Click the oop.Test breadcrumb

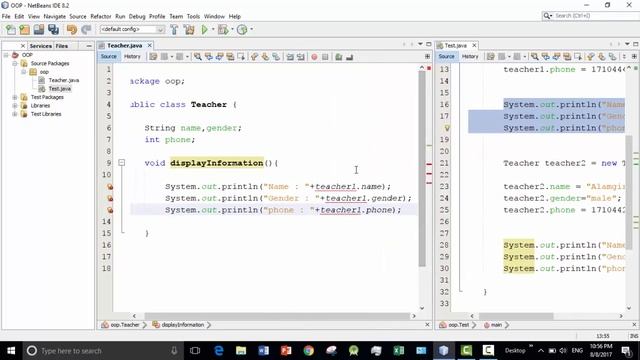(459, 325)
